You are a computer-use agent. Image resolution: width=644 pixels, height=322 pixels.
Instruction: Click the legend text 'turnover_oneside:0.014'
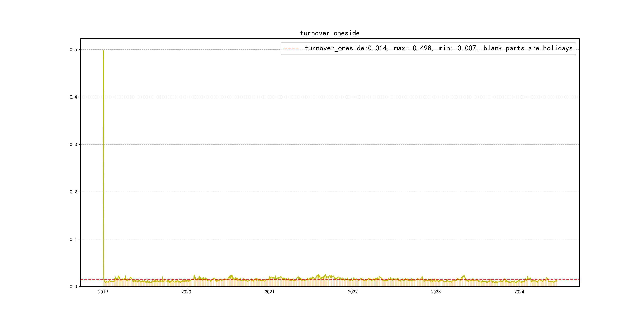coord(346,48)
